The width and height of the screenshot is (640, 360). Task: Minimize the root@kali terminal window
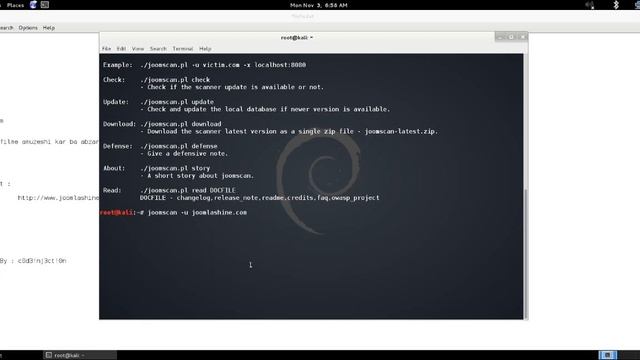pyautogui.click(x=501, y=37)
